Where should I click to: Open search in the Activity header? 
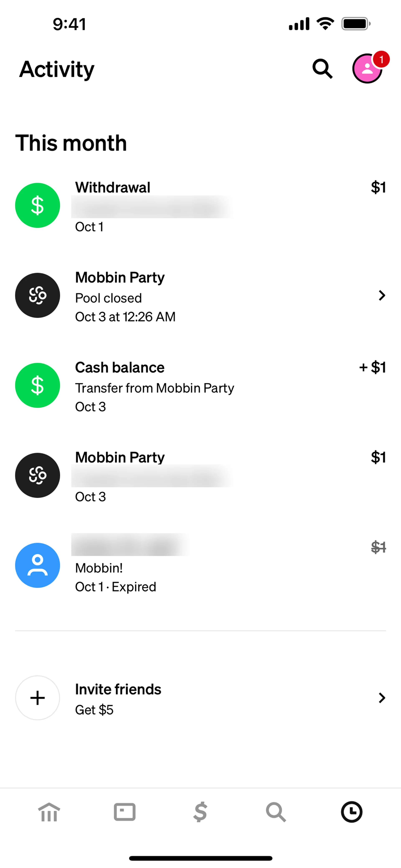pos(322,69)
